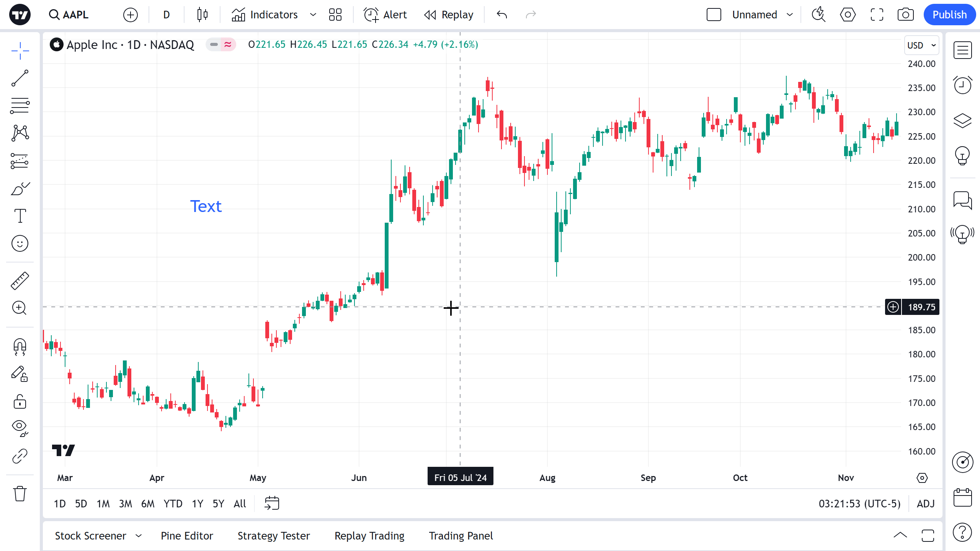Toggle lock all drawing tools
This screenshot has width=980, height=551.
[x=20, y=402]
